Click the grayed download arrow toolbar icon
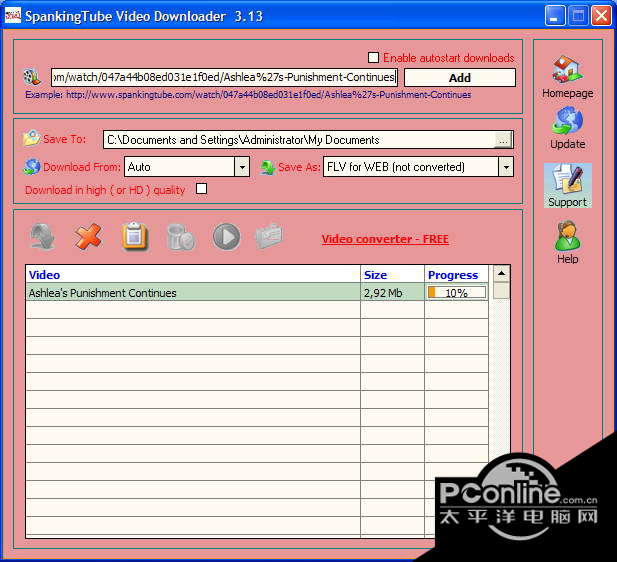The image size is (617, 562). click(x=42, y=236)
